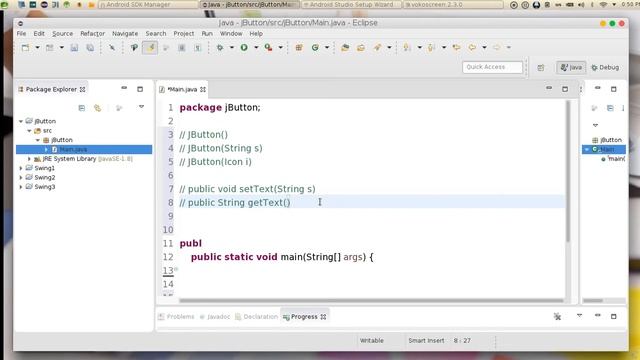Viewport: 640px width, 360px height.
Task: Click the Run External Tools icon
Action: tap(269, 48)
